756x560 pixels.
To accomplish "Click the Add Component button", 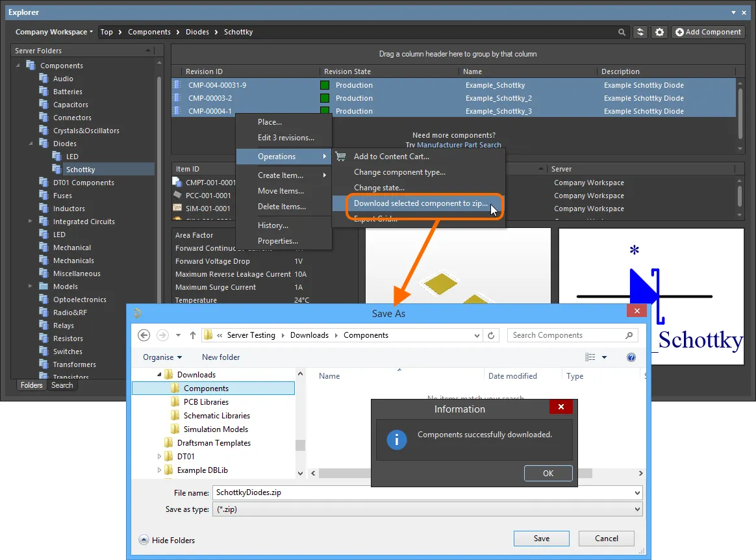I will pyautogui.click(x=707, y=32).
